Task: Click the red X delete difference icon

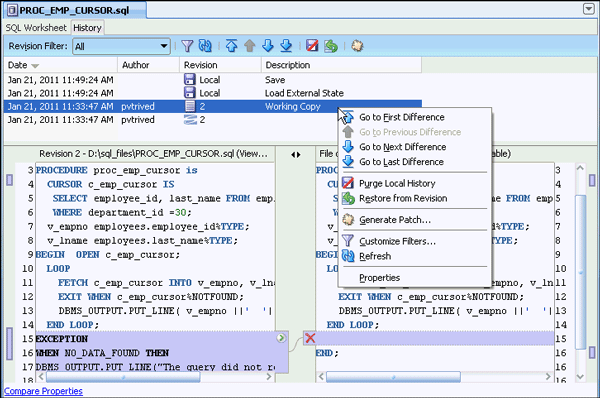Action: pos(310,338)
